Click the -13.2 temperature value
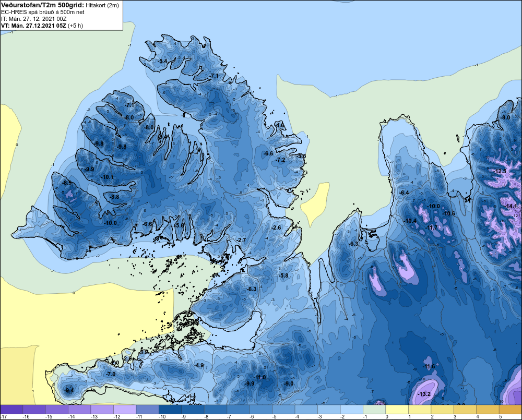522x420 pixels. click(x=424, y=394)
